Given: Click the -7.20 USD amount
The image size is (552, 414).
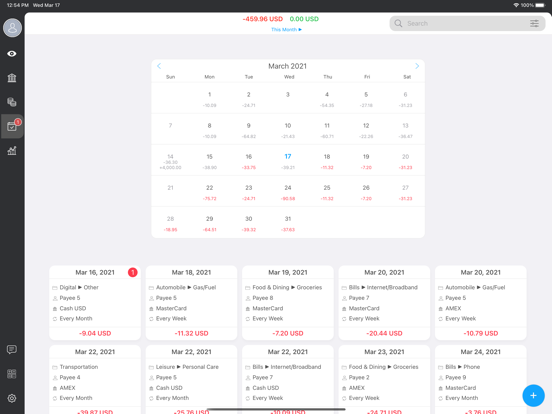Looking at the screenshot, I should pos(288,333).
